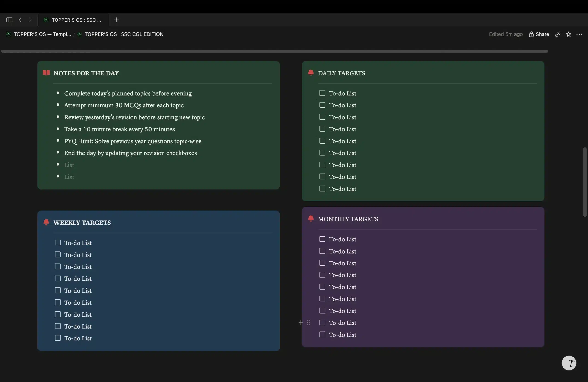The width and height of the screenshot is (588, 382).
Task: Open the AI assistant floating button
Action: pyautogui.click(x=569, y=363)
